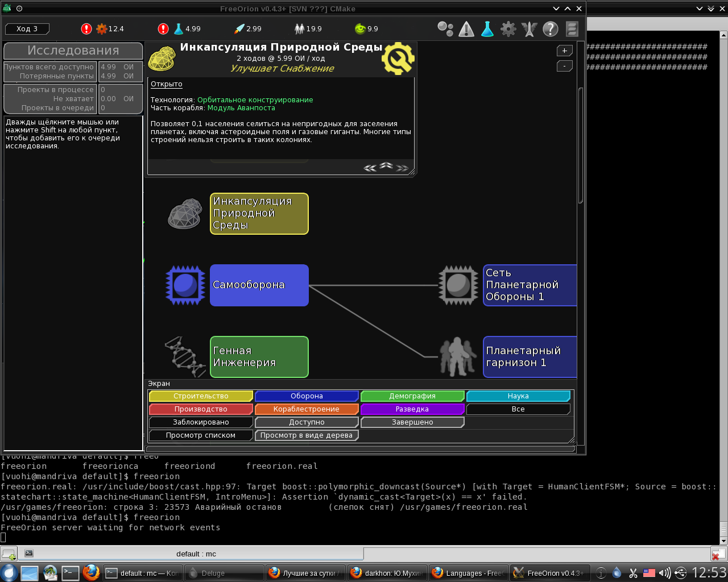This screenshot has width=728, height=582.
Task: Select the Самооборона technology node
Action: (259, 285)
